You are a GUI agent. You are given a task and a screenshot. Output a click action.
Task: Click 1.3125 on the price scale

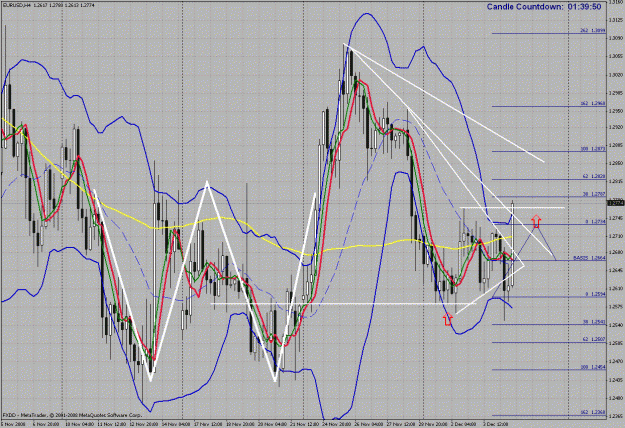[615, 20]
